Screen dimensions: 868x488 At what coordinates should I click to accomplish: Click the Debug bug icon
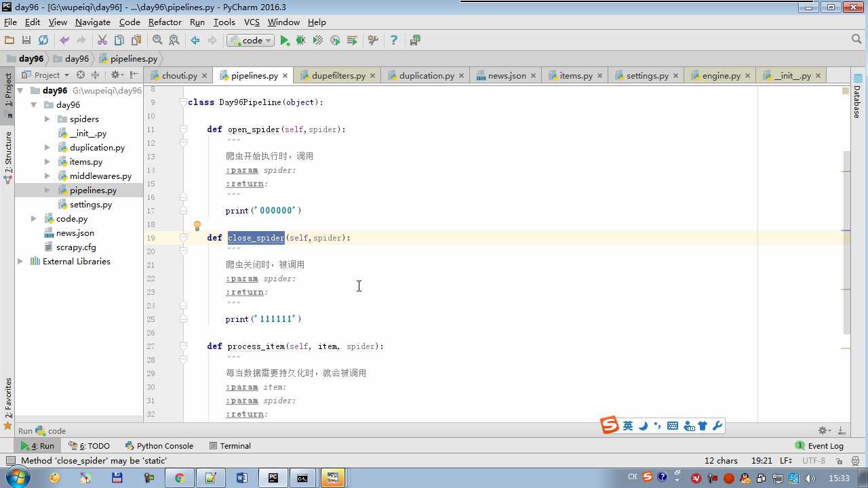click(x=301, y=41)
